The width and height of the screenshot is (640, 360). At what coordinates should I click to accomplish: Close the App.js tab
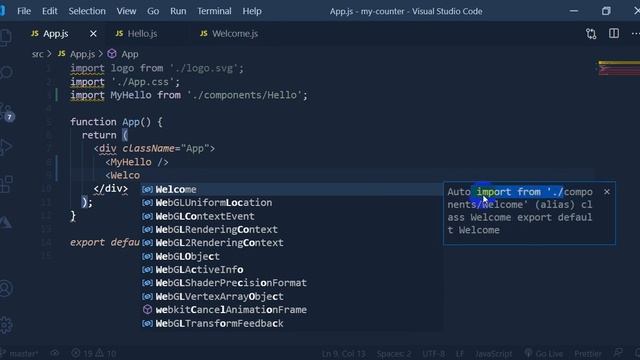tap(93, 33)
